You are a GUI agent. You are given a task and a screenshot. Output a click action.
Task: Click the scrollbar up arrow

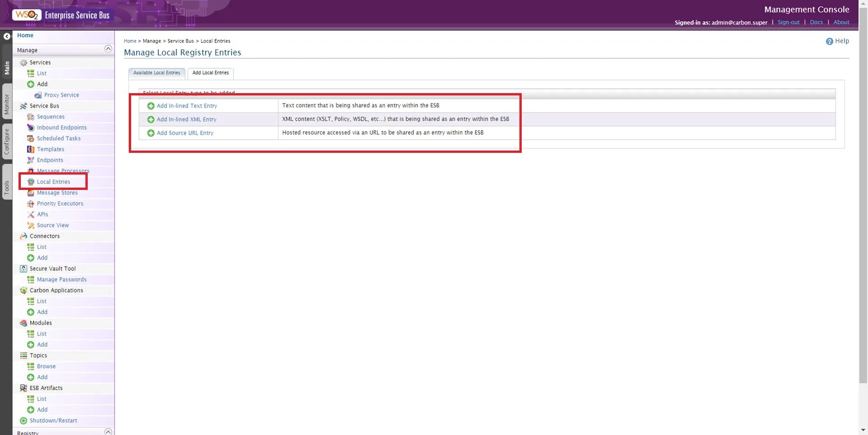tap(863, 3)
